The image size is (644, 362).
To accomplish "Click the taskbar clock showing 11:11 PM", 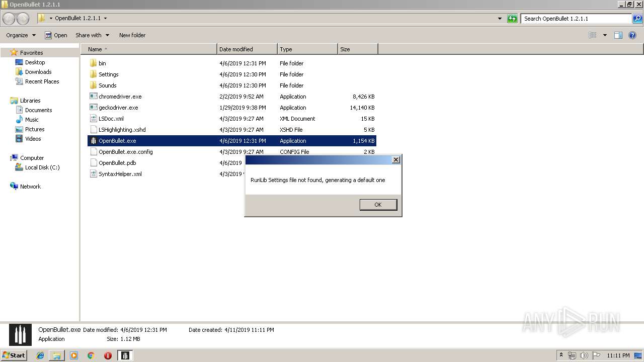I will point(618,355).
